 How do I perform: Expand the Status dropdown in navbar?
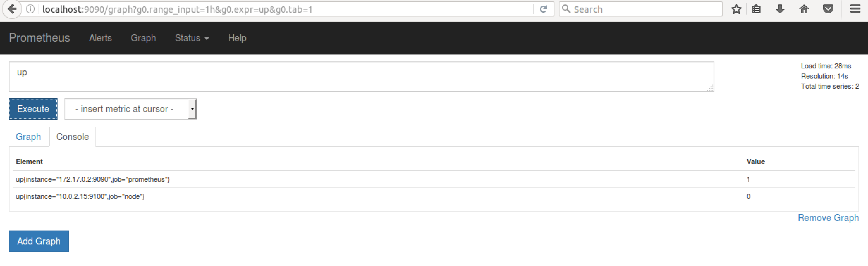(192, 38)
